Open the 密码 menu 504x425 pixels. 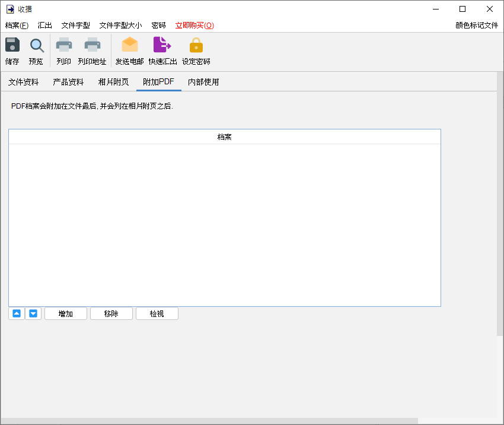158,26
